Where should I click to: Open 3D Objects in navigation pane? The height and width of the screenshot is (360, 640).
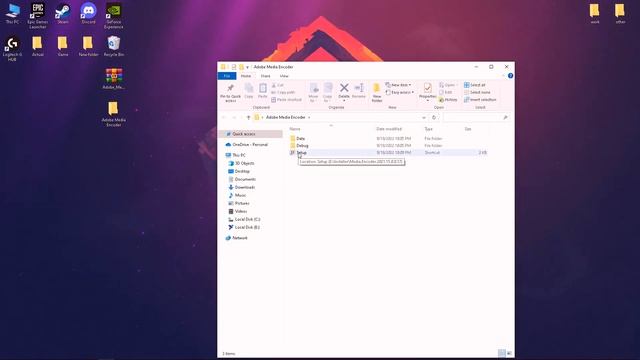(x=244, y=163)
